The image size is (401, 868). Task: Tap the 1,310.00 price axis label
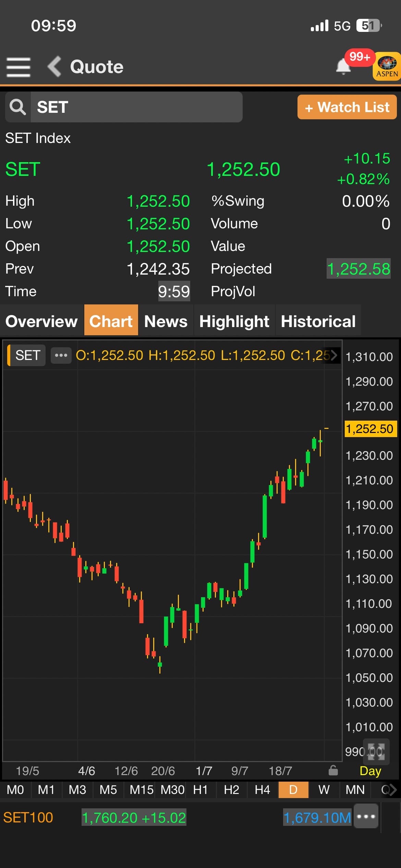coord(369,357)
